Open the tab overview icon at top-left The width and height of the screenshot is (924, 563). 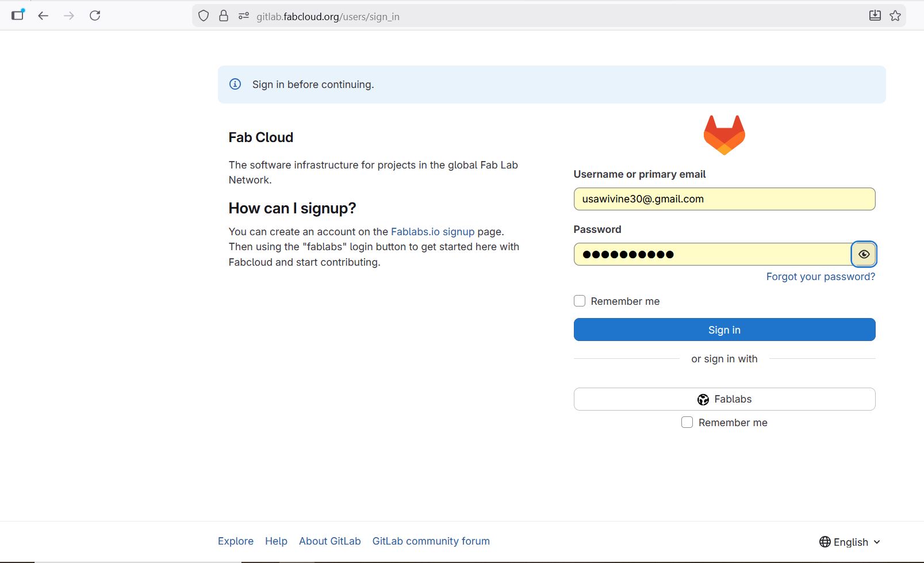pos(18,15)
